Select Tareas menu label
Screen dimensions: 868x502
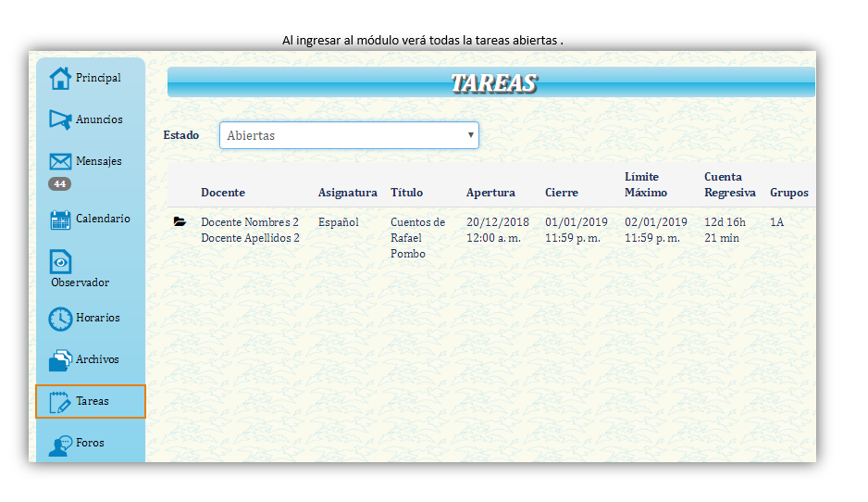92,401
